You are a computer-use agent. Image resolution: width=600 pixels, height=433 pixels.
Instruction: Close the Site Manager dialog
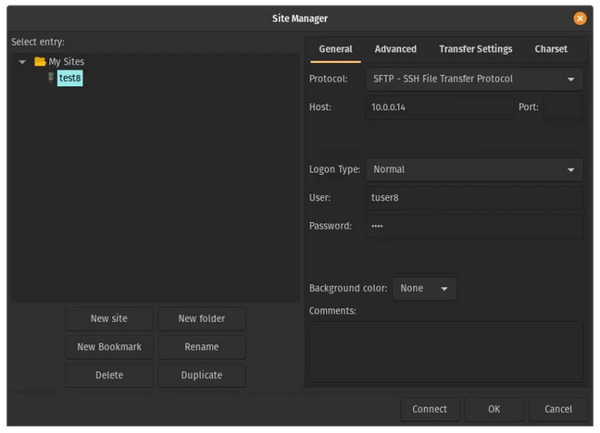[x=580, y=18]
